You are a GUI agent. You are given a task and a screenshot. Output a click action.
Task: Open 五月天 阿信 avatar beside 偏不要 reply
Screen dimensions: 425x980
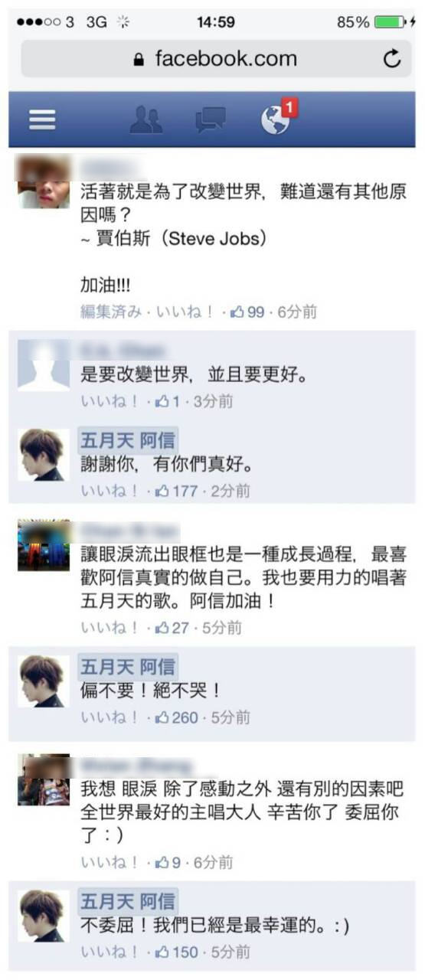(42, 682)
